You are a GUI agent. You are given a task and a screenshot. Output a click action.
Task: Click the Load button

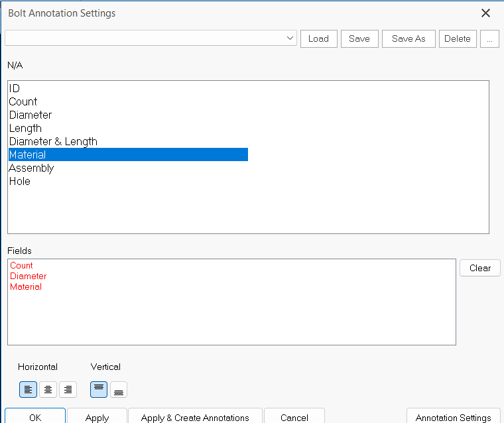[x=318, y=38]
